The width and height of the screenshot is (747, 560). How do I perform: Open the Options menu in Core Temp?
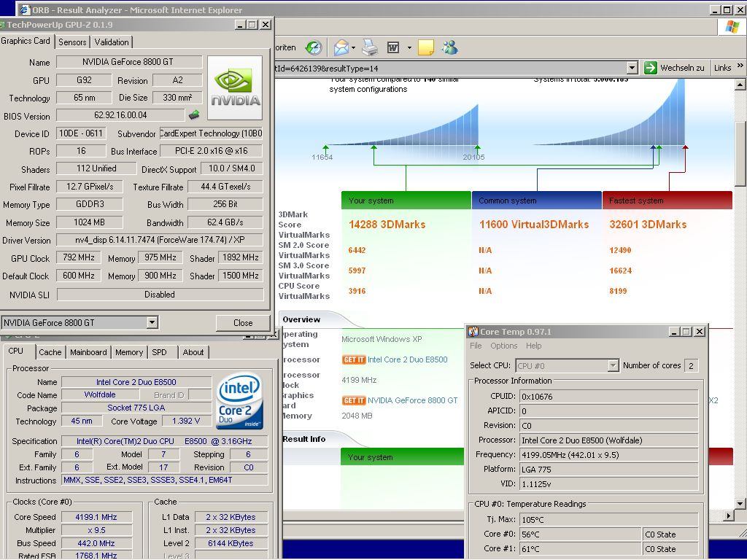point(503,346)
